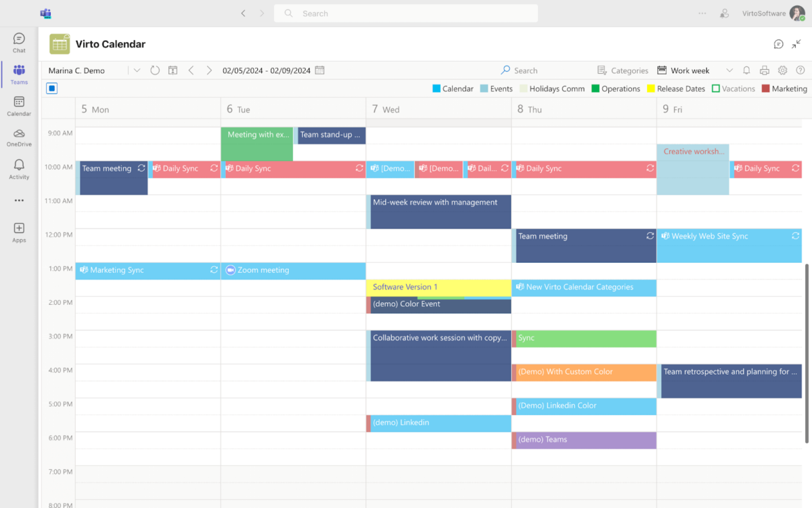Open the Marketing Sync event

148,270
